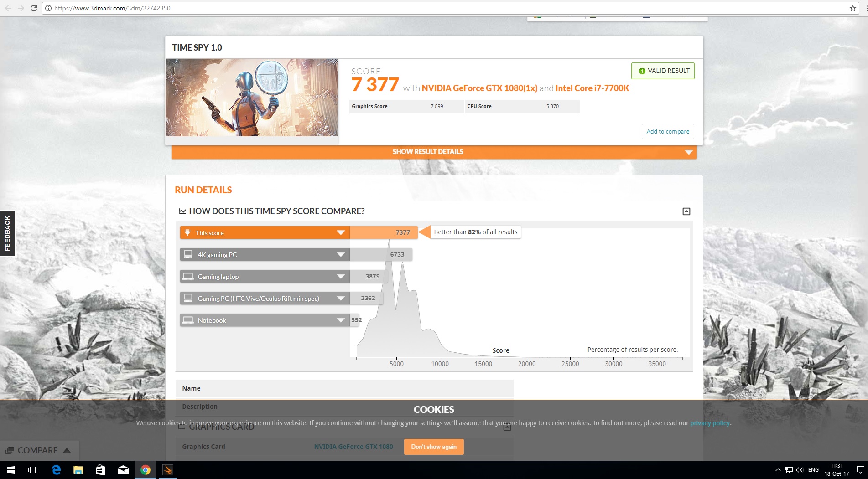The height and width of the screenshot is (479, 868).
Task: Collapse the score comparison section icon
Action: [x=686, y=211]
